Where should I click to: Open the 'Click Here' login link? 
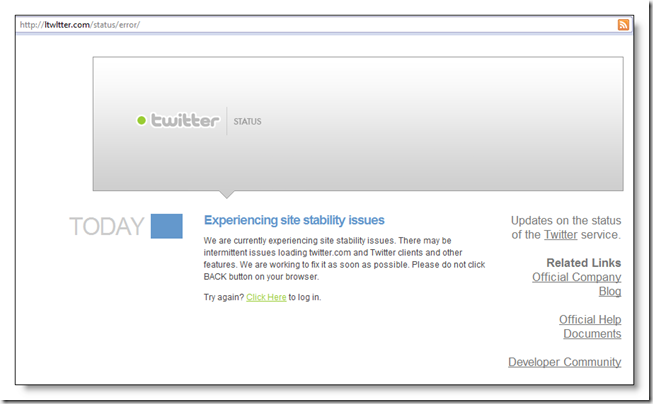[266, 297]
